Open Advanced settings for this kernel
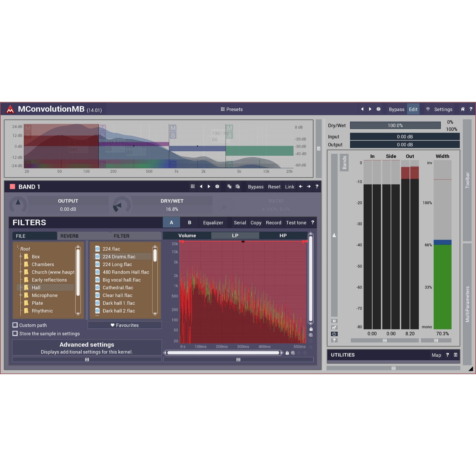Image resolution: width=476 pixels, height=476 pixels. coord(87,348)
